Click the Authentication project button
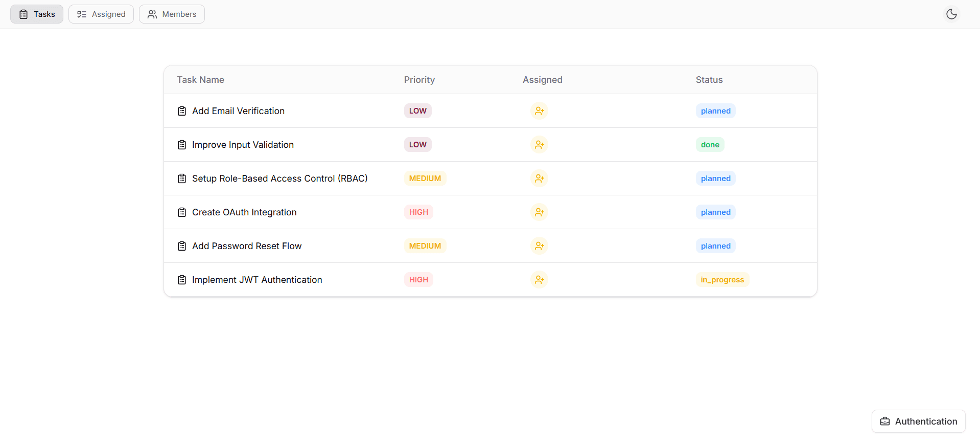 tap(918, 421)
